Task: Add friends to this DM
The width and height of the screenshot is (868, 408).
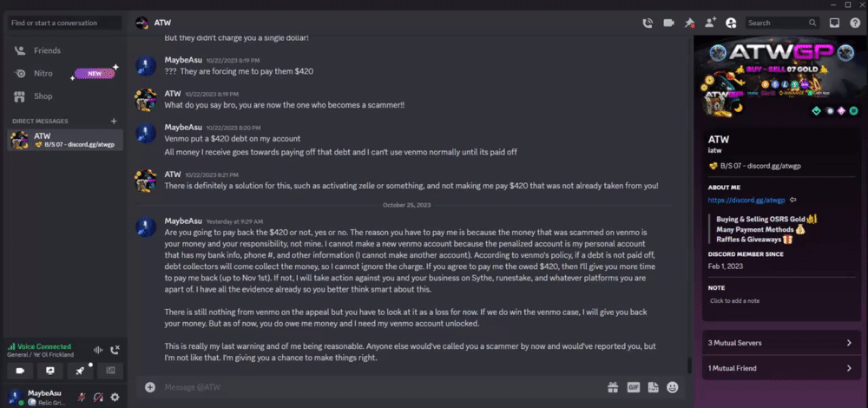Action: [x=711, y=23]
